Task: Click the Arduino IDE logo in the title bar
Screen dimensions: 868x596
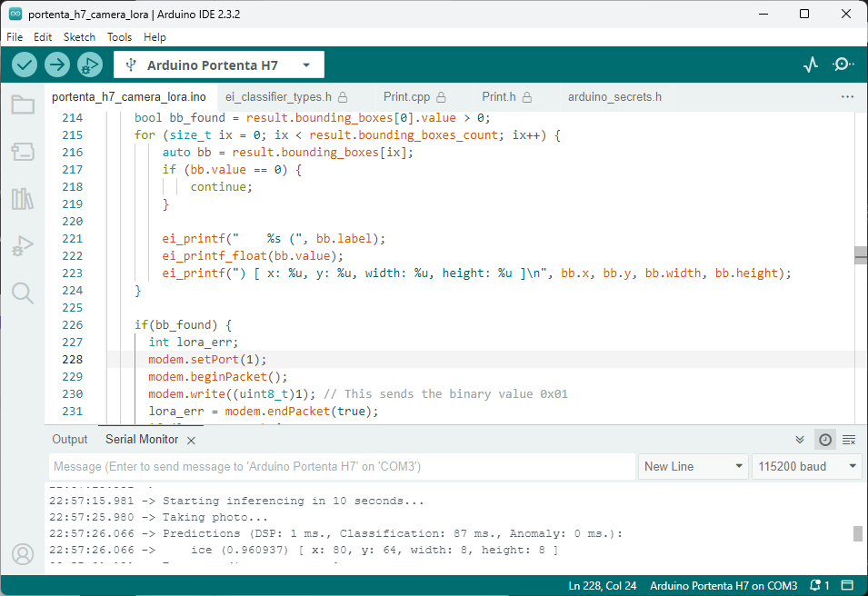Action: tap(15, 14)
